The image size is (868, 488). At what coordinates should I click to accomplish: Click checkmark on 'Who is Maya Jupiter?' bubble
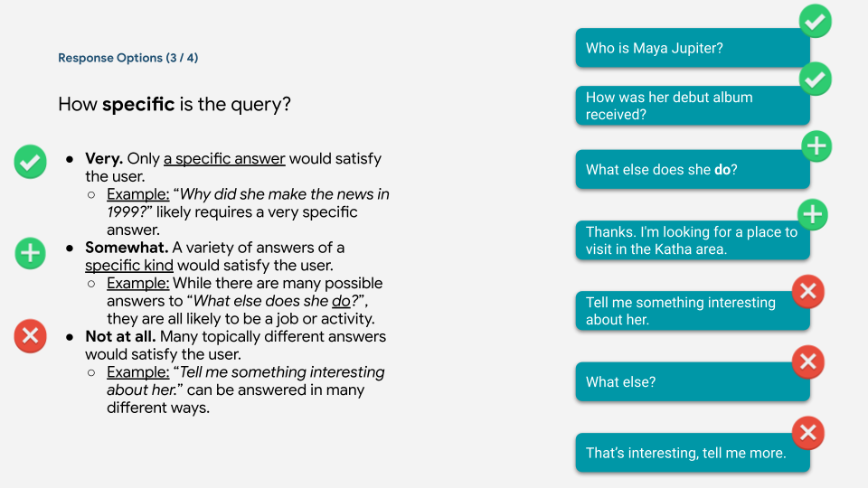pos(816,20)
